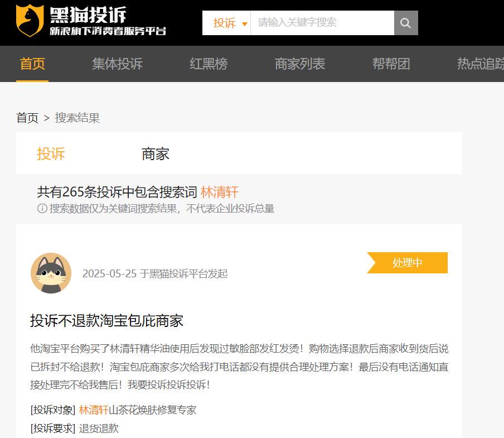The image size is (504, 438).
Task: Open the 热点追踪 navigation tab
Action: [481, 64]
